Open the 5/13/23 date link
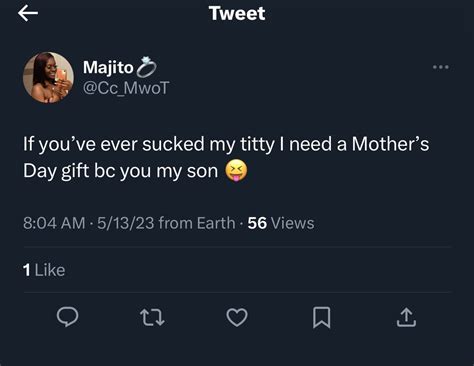The width and height of the screenshot is (474, 366). click(126, 223)
